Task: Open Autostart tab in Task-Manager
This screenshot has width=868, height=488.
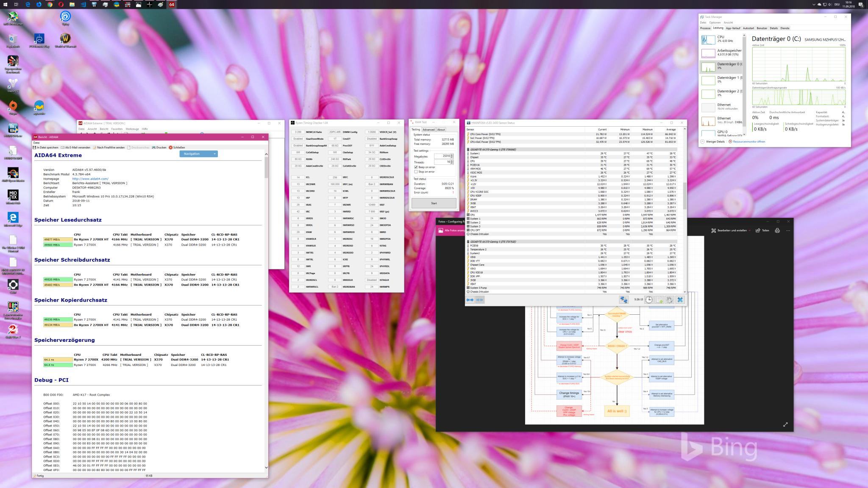Action: [748, 28]
